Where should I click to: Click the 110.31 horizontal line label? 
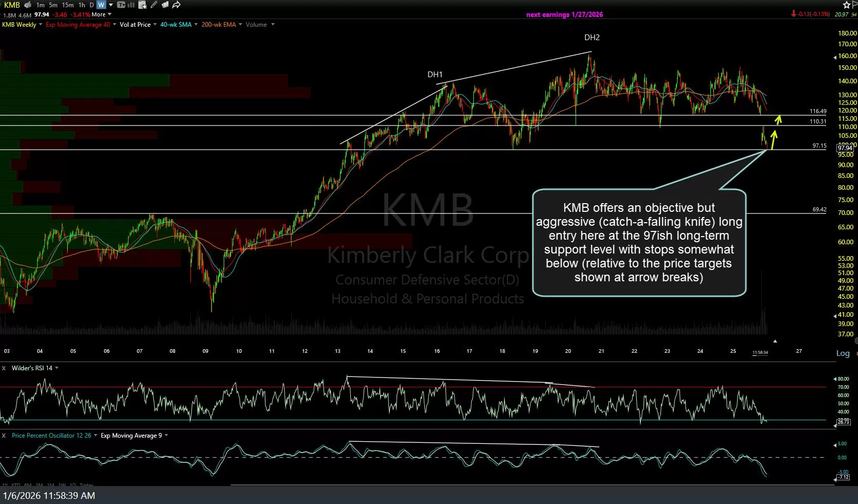(818, 121)
